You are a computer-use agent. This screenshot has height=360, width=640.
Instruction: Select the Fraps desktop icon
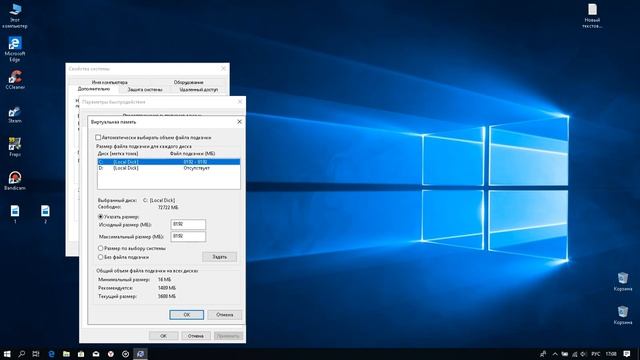(x=15, y=147)
